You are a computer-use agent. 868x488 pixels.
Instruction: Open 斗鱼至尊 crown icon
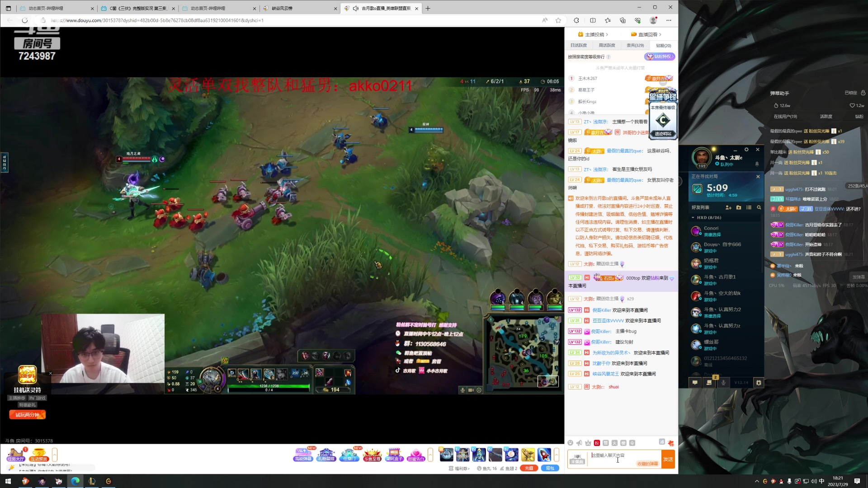[x=372, y=454]
